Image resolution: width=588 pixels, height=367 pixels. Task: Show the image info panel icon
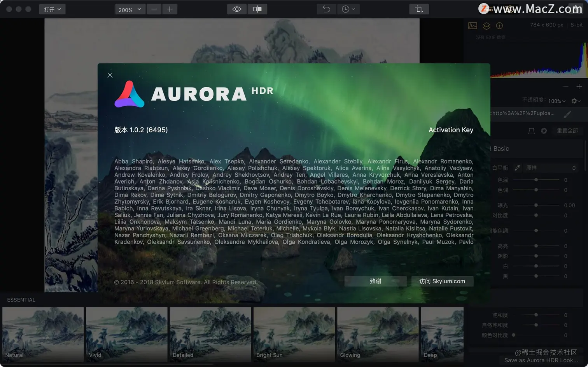500,26
